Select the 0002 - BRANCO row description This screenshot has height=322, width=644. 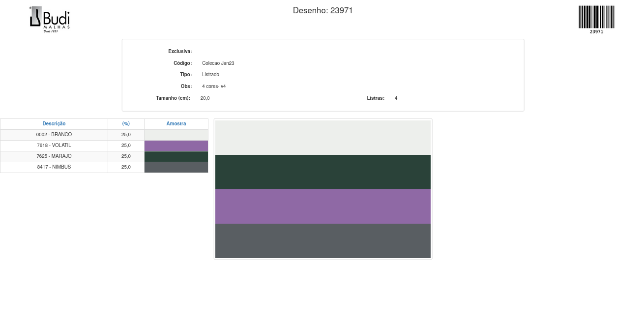(x=54, y=135)
